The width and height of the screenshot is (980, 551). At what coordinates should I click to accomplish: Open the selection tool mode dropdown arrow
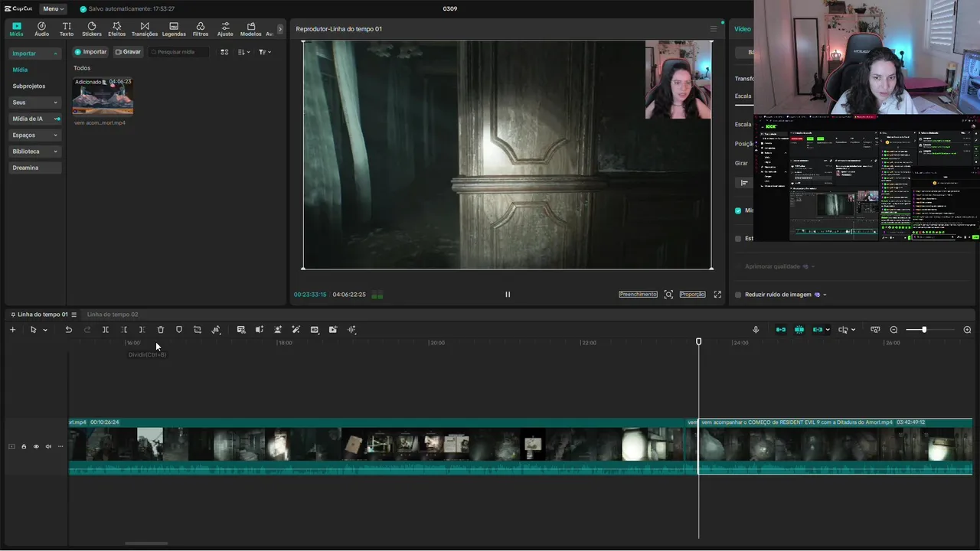coord(45,330)
